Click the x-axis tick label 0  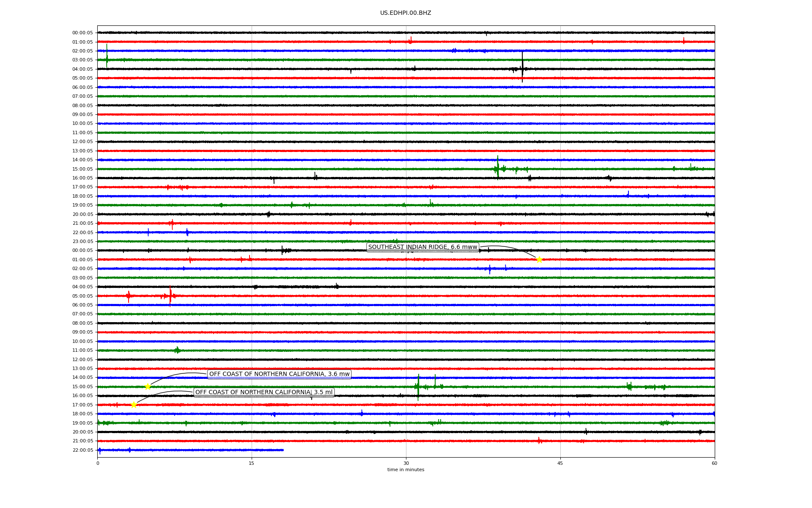coord(98,464)
